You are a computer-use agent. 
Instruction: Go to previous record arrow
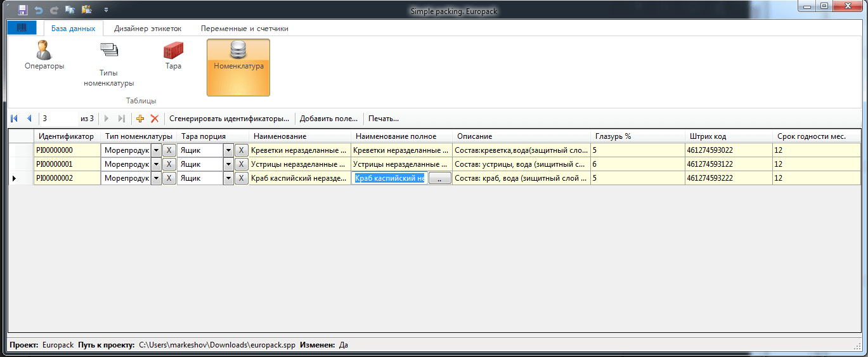(x=29, y=119)
